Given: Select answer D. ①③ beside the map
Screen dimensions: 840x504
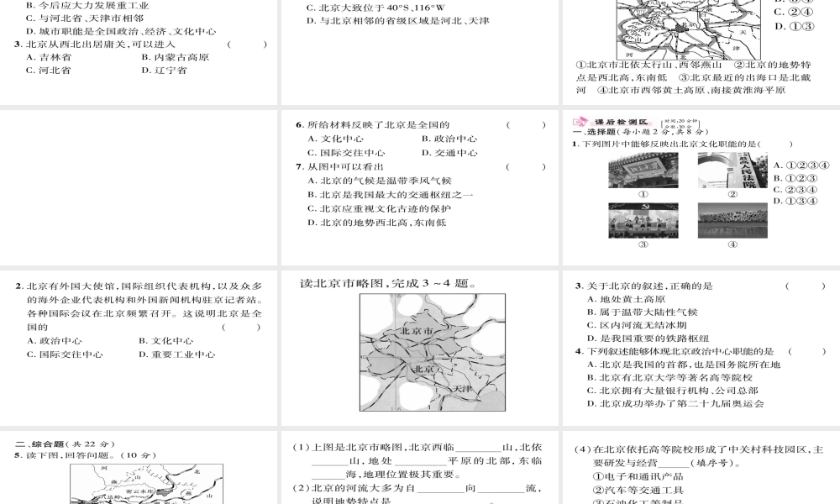Looking at the screenshot, I should click(794, 26).
